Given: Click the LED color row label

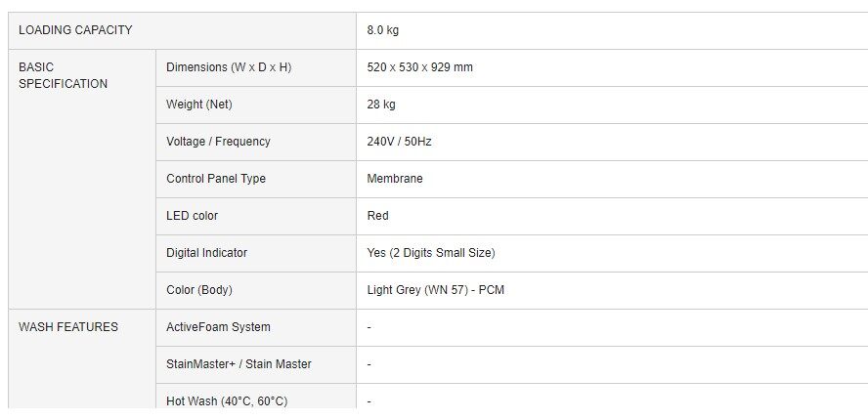Looking at the screenshot, I should [x=192, y=216].
